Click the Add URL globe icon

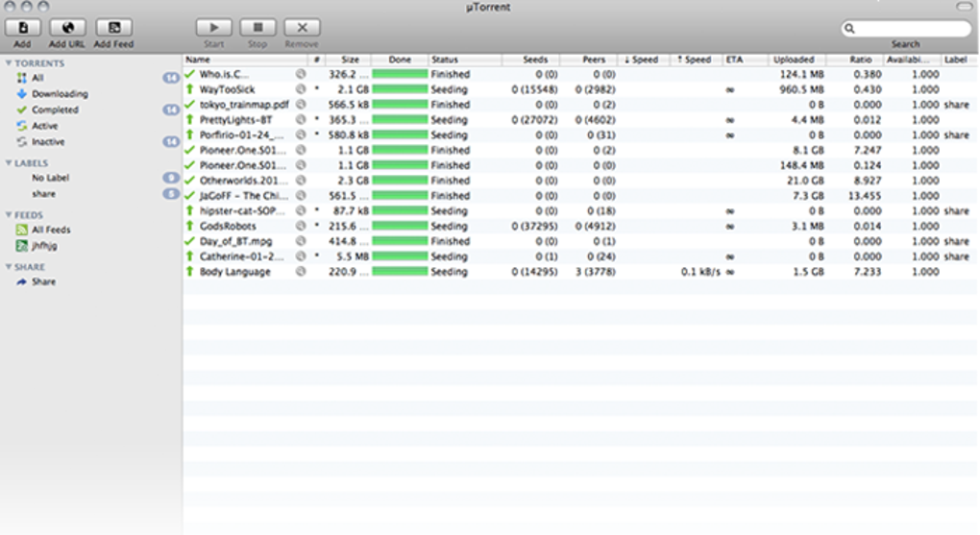67,28
